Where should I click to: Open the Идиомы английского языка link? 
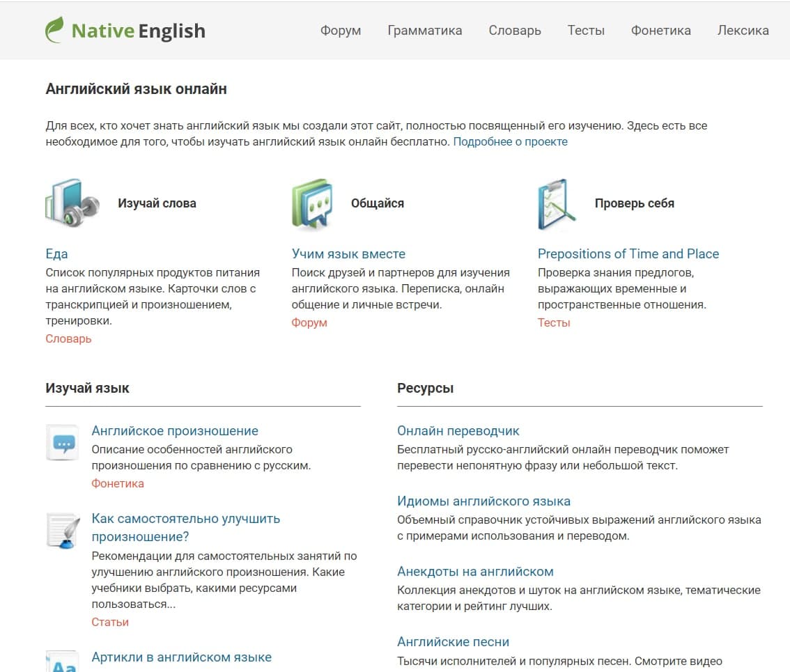coord(483,501)
